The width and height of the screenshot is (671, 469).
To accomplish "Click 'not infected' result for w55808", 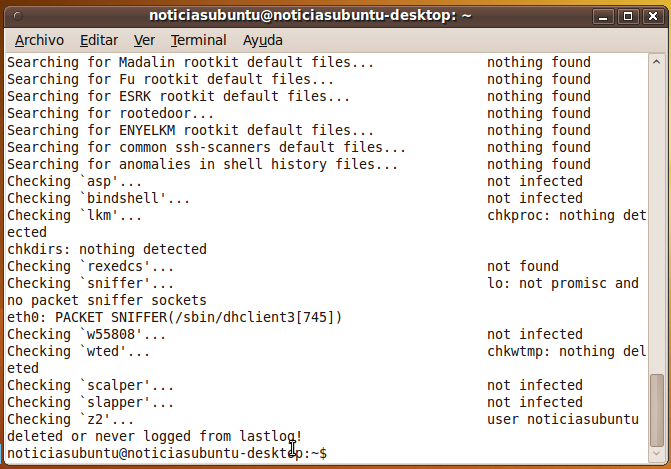I will click(x=535, y=335).
